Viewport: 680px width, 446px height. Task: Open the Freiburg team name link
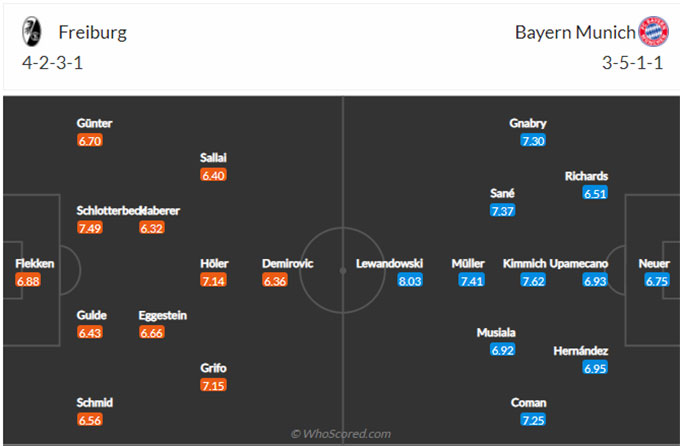click(92, 33)
